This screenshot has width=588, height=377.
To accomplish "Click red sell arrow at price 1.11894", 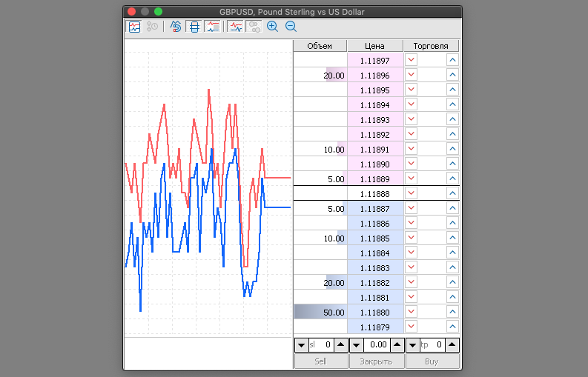I will click(x=411, y=104).
